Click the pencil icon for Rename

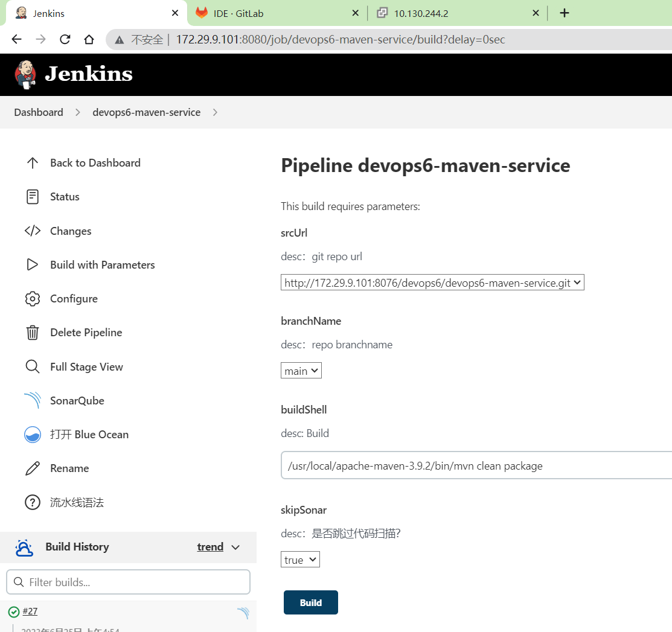33,468
